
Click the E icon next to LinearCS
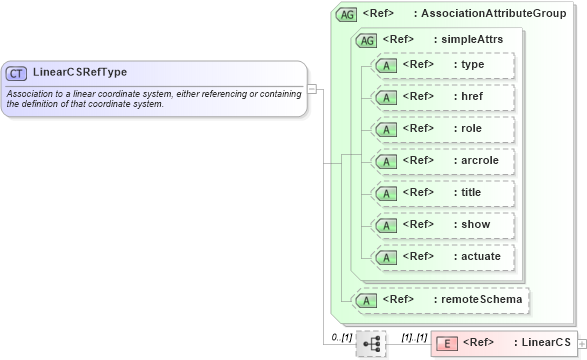click(x=447, y=344)
